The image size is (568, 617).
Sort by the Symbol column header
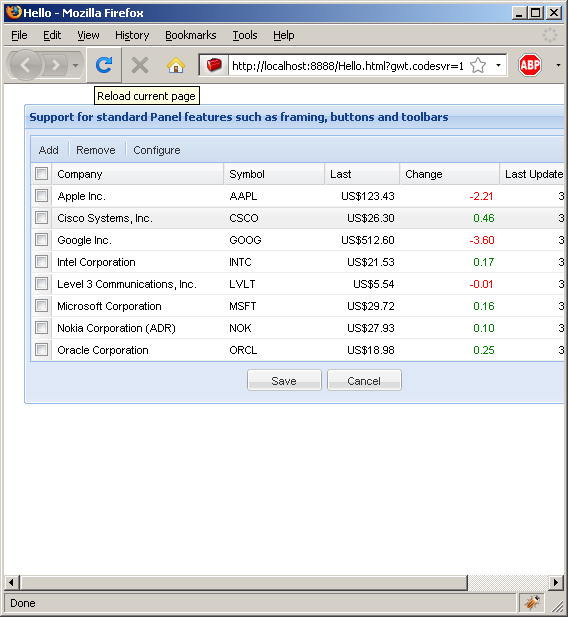coord(274,174)
